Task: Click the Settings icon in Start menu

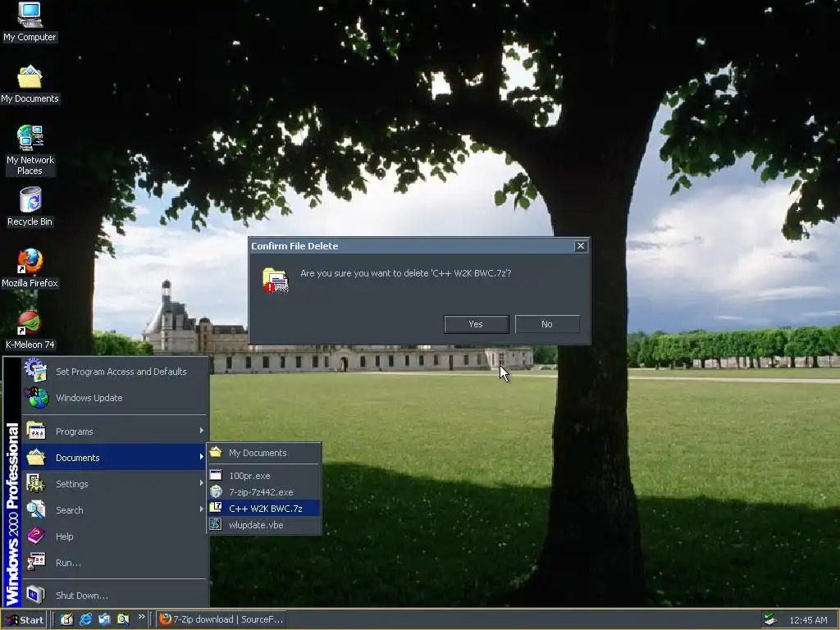Action: pyautogui.click(x=36, y=483)
